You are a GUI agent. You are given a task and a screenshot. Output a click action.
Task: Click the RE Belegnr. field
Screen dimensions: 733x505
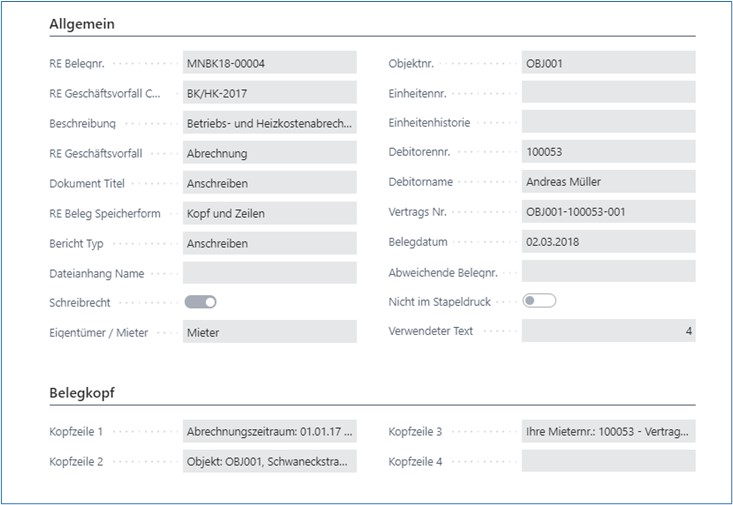pyautogui.click(x=269, y=63)
